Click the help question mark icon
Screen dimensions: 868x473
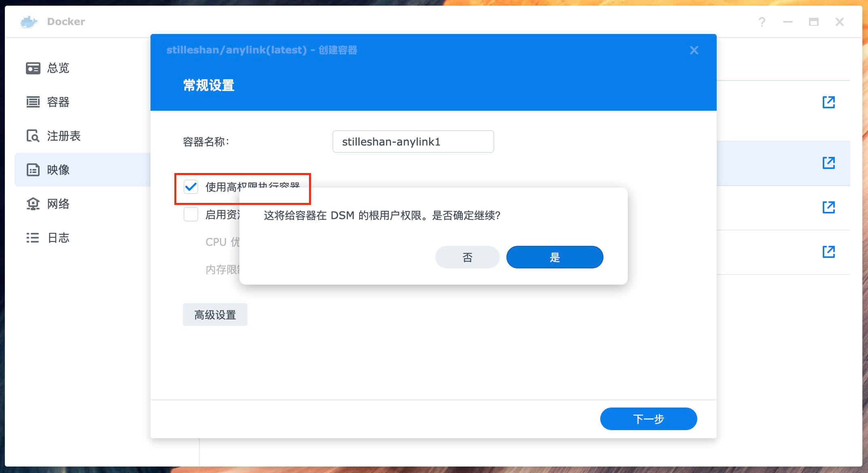point(762,22)
